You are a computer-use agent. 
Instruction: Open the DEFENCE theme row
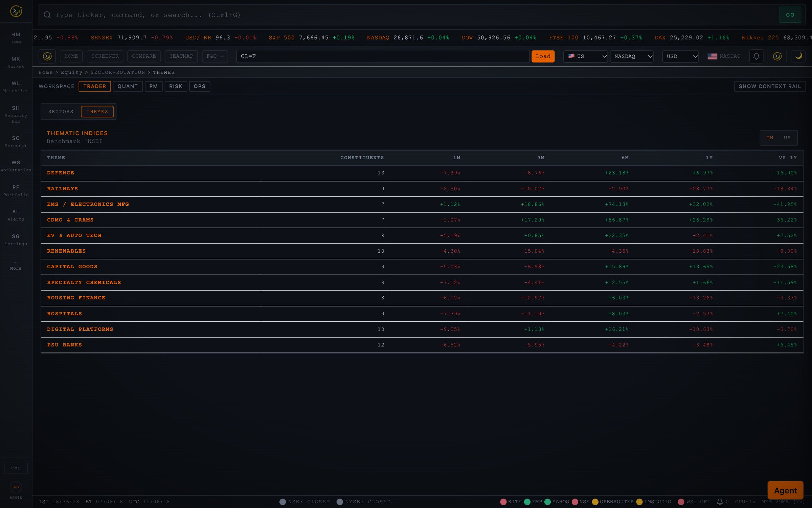point(422,173)
